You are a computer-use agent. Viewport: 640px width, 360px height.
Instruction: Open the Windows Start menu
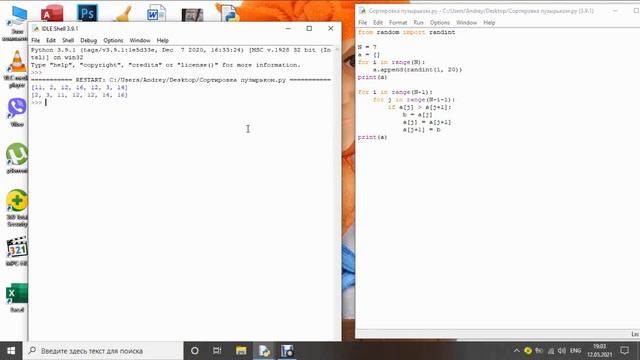point(11,351)
